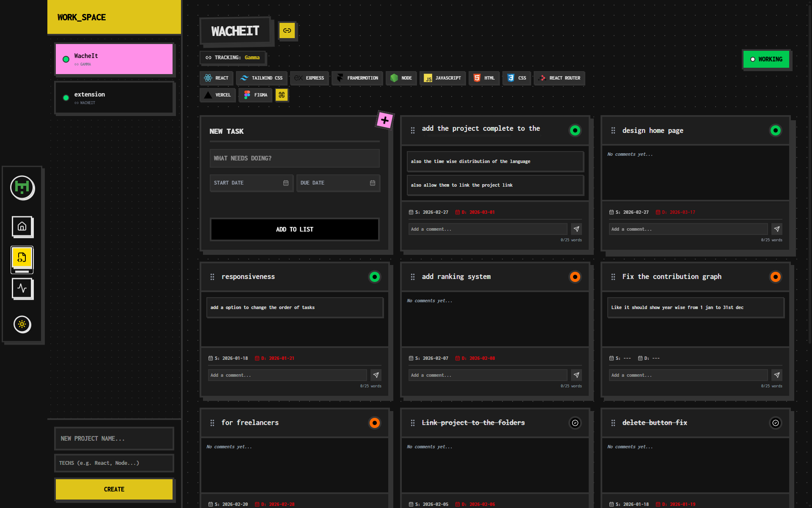
Task: Click the Express tech badge
Action: tap(310, 78)
